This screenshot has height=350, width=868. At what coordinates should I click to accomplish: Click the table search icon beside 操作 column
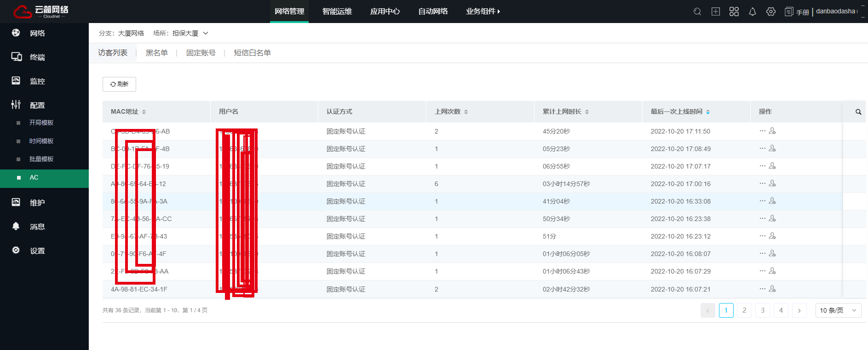pos(858,112)
